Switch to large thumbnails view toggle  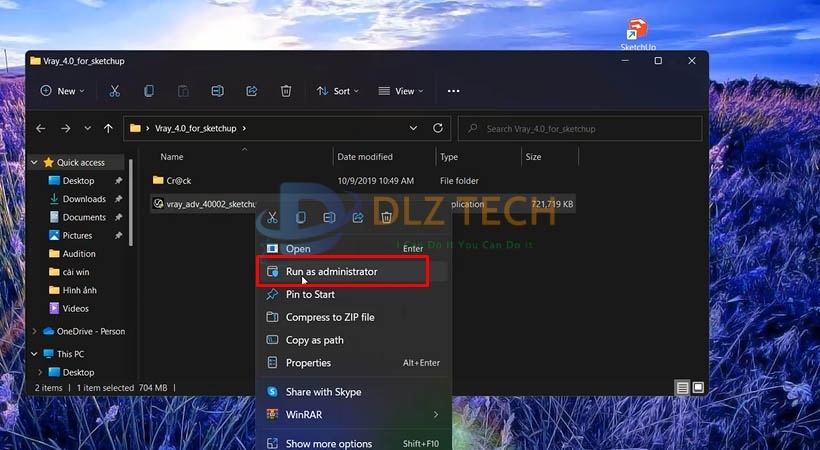(x=698, y=387)
